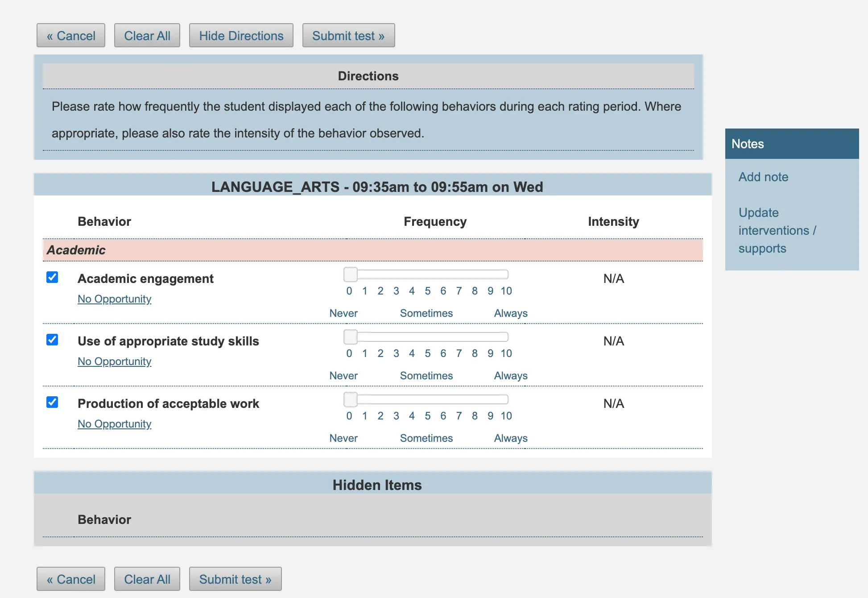
Task: Click No Opportunity under study skills
Action: click(115, 361)
